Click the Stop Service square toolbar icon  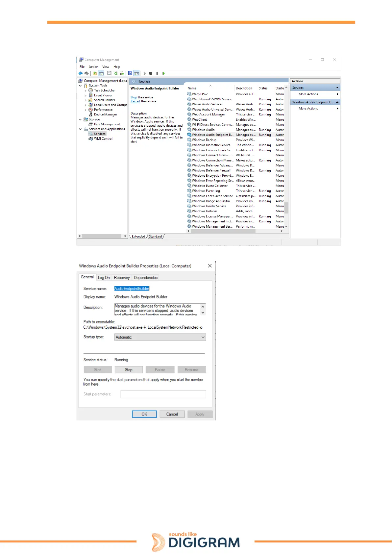(151, 73)
